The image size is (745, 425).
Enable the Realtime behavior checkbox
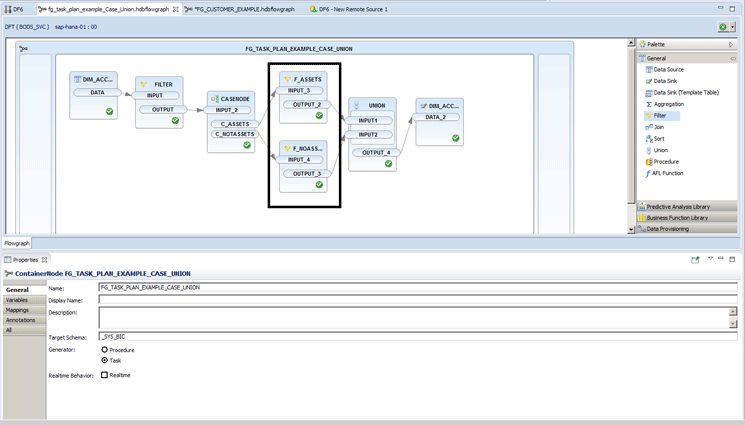(105, 375)
